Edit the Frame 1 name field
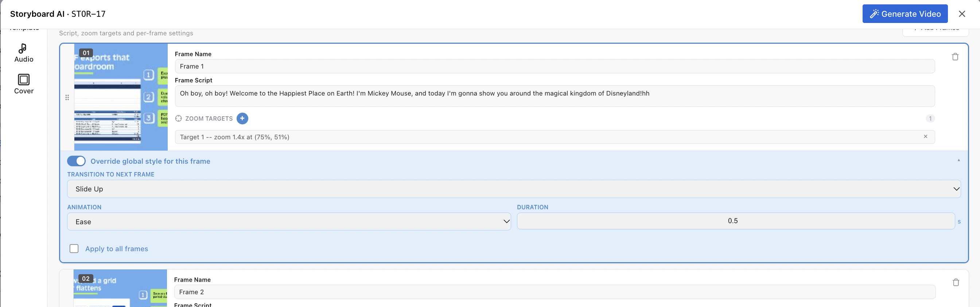980x307 pixels. [555, 66]
